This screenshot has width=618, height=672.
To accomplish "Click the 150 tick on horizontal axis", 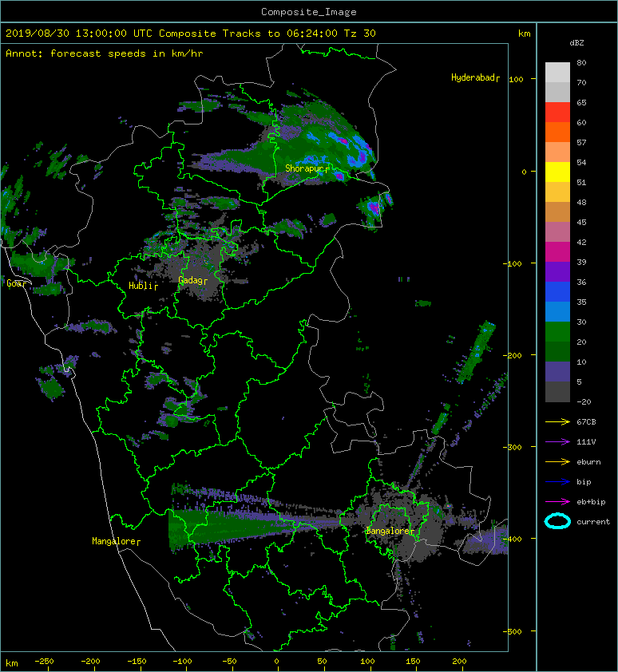I will click(413, 662).
